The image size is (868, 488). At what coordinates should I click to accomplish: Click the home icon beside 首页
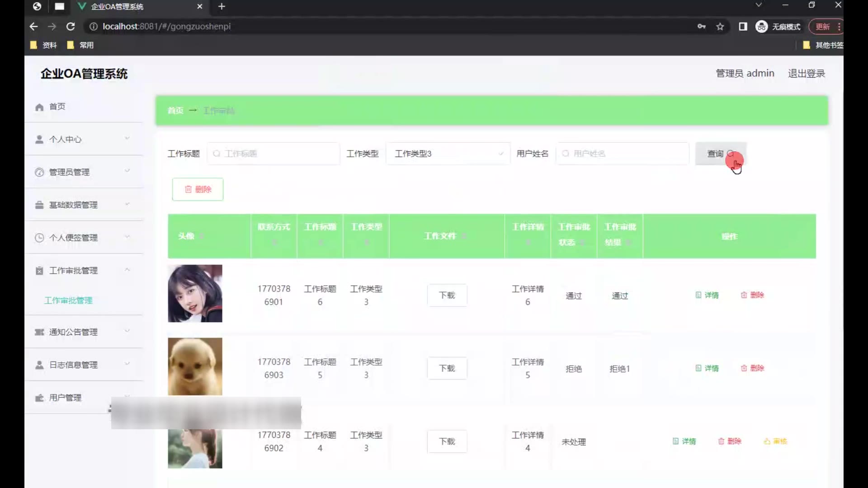point(39,107)
